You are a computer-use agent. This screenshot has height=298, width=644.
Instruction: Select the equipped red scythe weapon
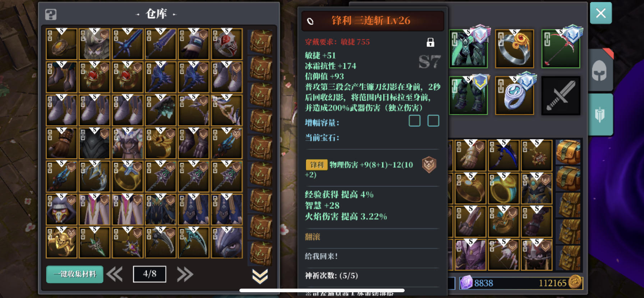coord(561,49)
